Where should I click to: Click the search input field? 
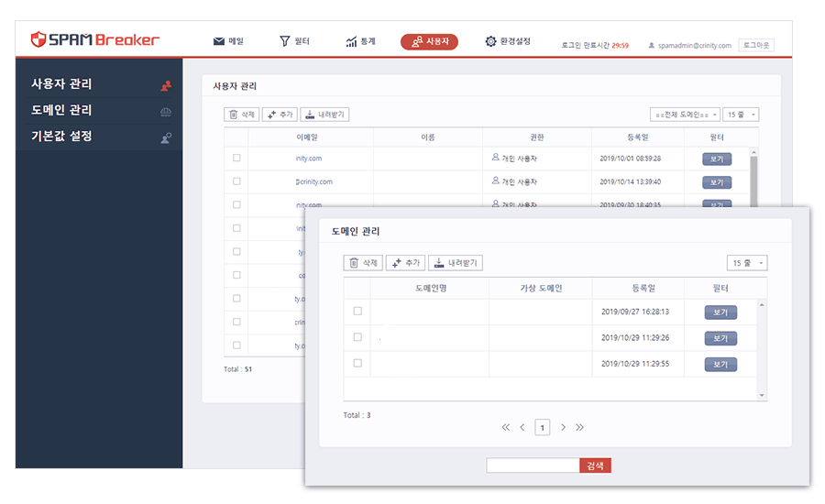point(533,466)
